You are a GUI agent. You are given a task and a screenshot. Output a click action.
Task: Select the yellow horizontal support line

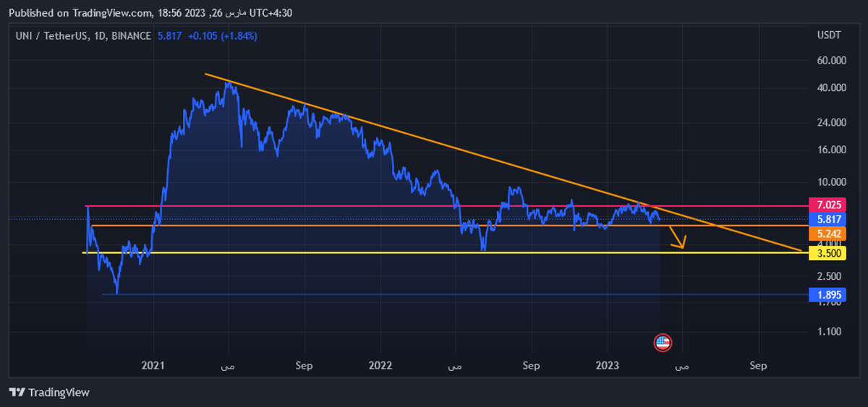[x=362, y=253]
